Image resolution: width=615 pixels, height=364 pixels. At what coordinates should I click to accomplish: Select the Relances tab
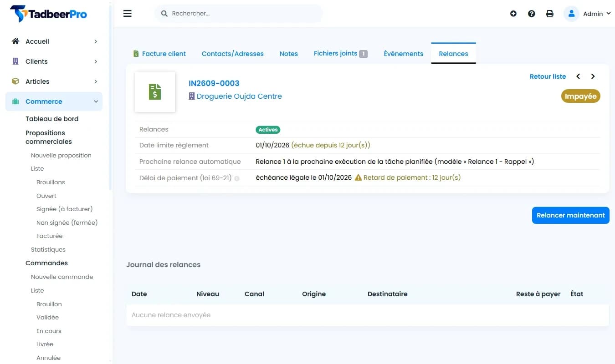[x=454, y=54]
